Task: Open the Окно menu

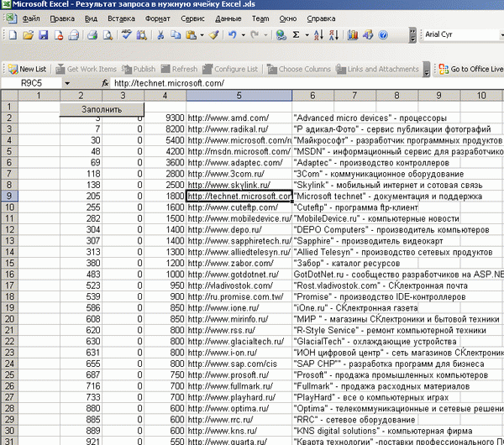Action: tap(287, 18)
